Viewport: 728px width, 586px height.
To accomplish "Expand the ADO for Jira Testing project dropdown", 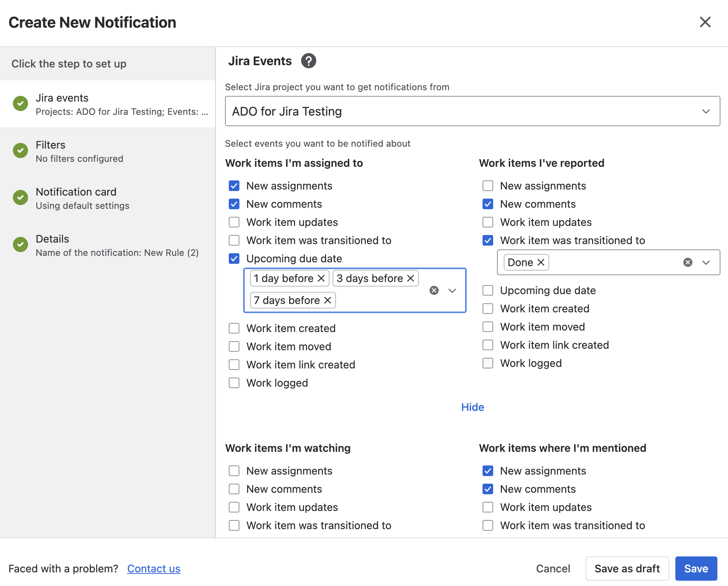I will [x=472, y=111].
